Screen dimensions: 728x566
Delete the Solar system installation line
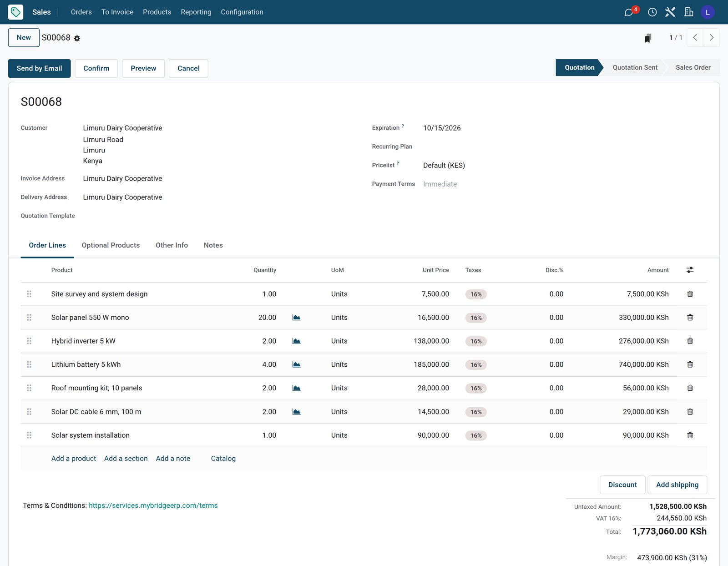[690, 435]
